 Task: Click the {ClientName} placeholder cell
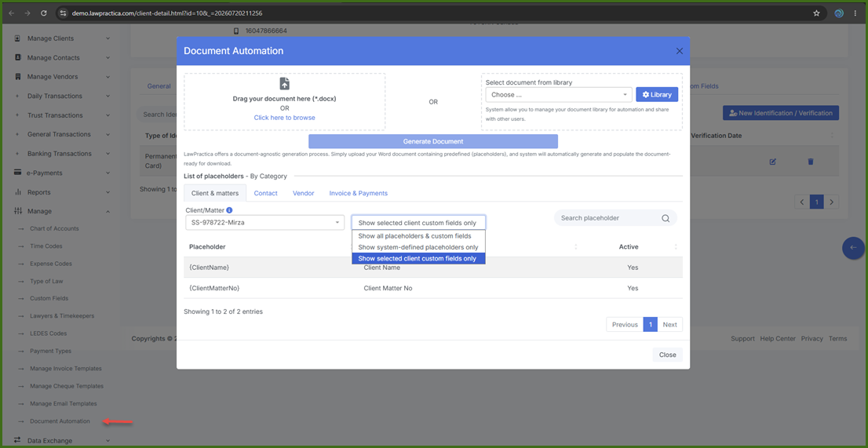(210, 267)
